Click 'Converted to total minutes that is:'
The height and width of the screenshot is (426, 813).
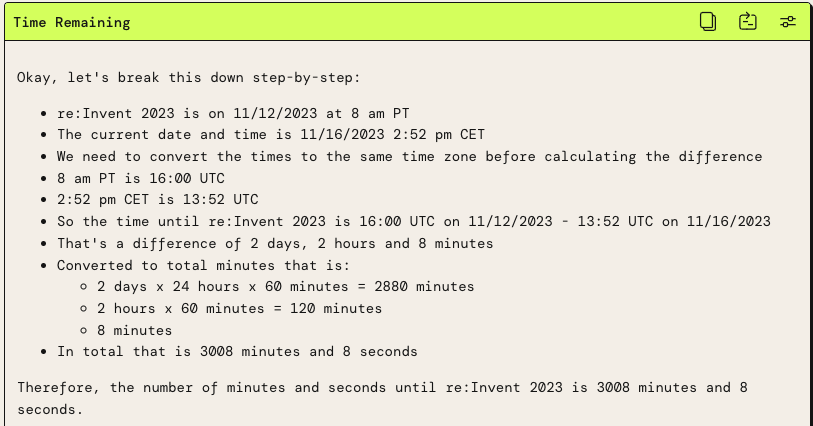click(203, 265)
